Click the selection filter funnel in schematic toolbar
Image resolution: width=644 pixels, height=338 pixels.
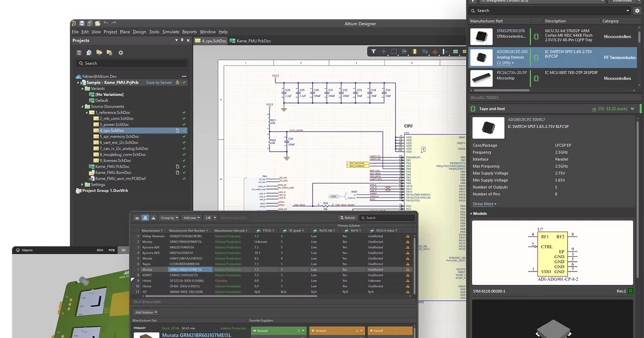click(374, 52)
